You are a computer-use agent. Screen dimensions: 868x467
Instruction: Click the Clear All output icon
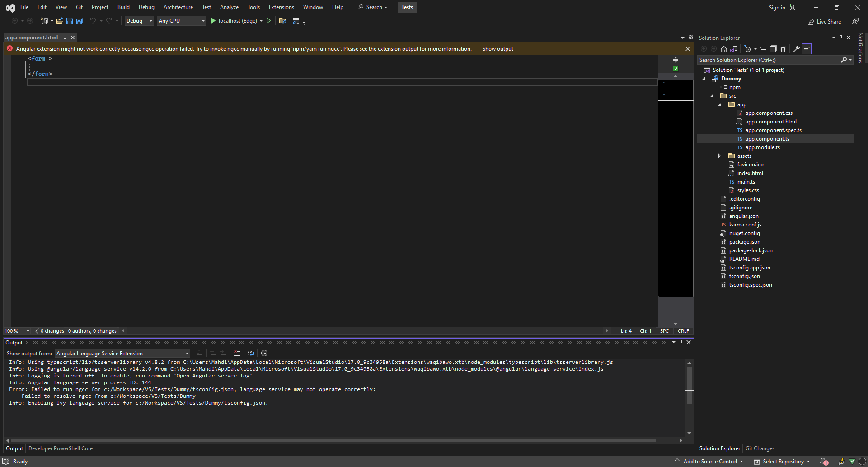point(237,353)
